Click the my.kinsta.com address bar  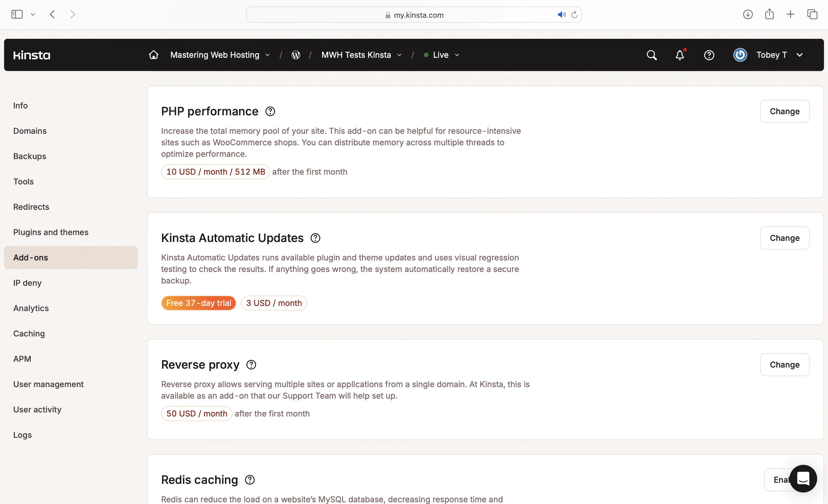418,15
